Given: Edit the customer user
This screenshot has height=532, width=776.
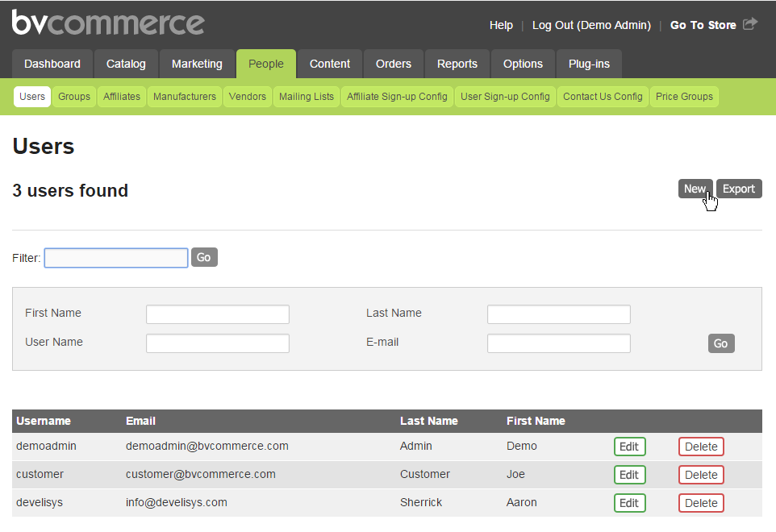Looking at the screenshot, I should tap(629, 474).
